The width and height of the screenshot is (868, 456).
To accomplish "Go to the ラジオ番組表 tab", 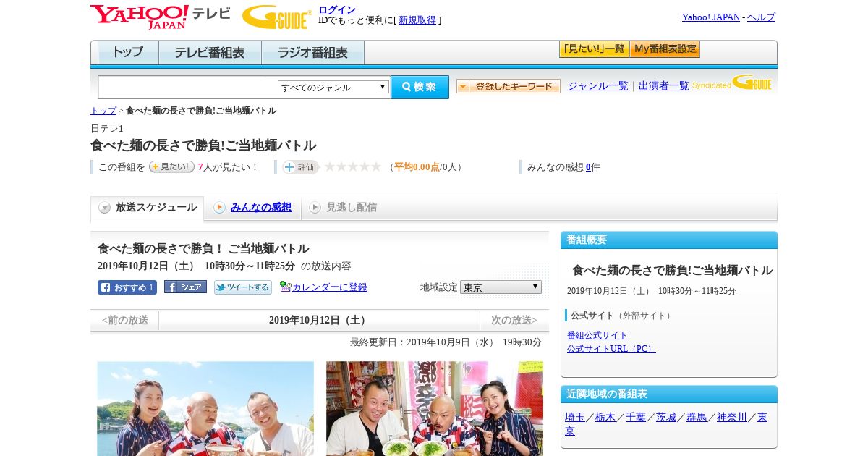I will coord(312,53).
